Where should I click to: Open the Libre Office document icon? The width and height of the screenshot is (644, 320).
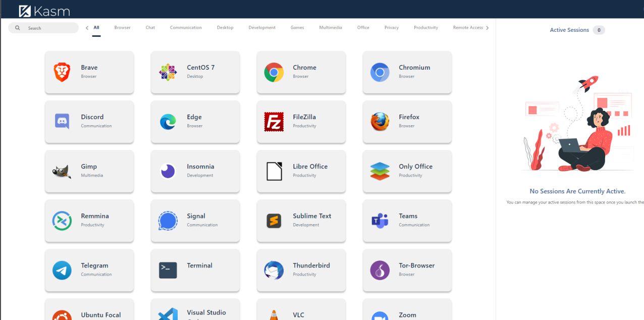(274, 171)
